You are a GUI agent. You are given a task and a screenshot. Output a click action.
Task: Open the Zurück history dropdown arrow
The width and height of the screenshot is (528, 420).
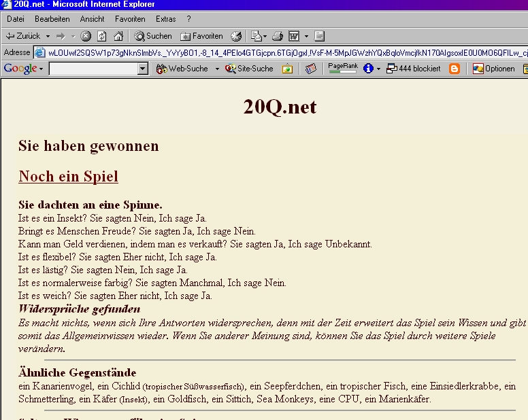(48, 36)
